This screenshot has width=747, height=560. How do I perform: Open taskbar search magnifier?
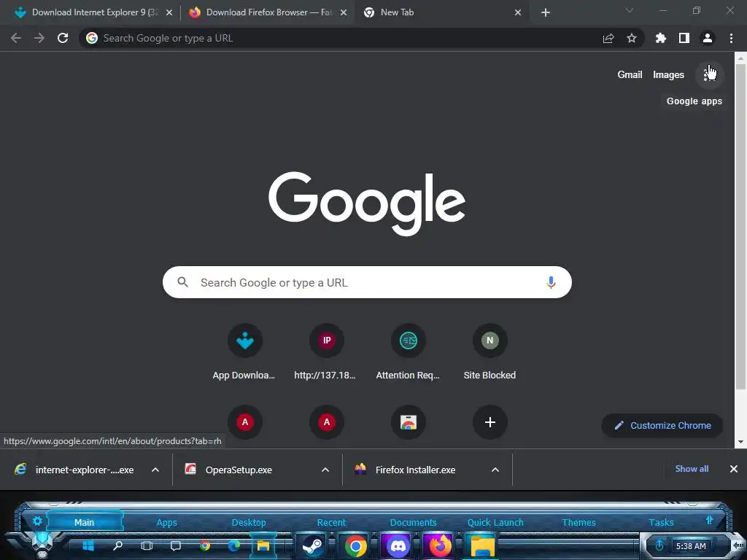[x=117, y=545]
